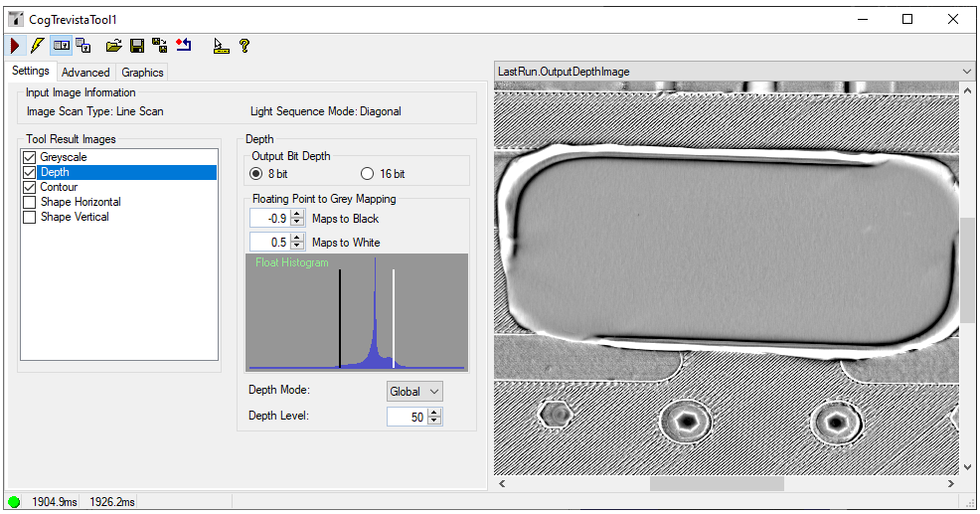The image size is (980, 514).
Task: Expand the LastRun.OutputDepthImage image selector
Action: point(966,72)
